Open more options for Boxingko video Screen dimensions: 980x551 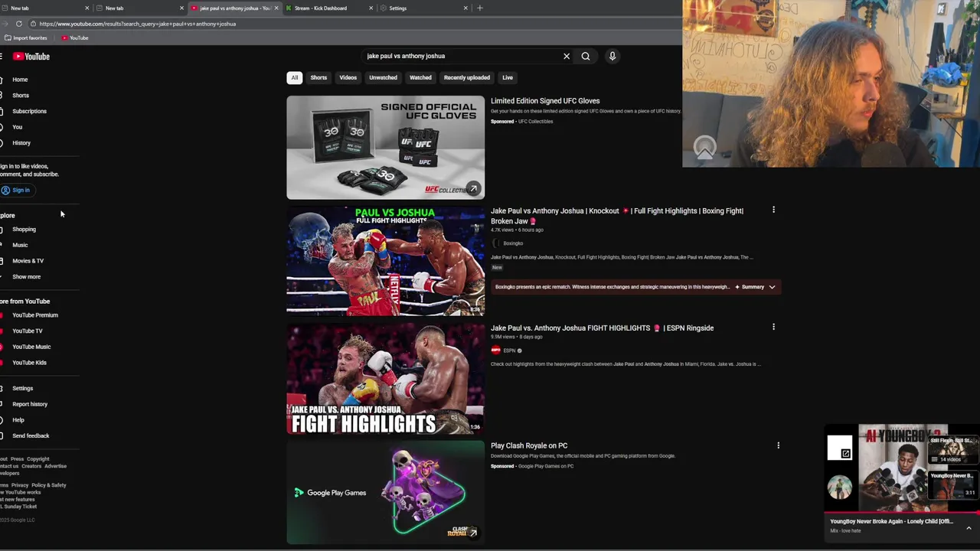tap(773, 210)
